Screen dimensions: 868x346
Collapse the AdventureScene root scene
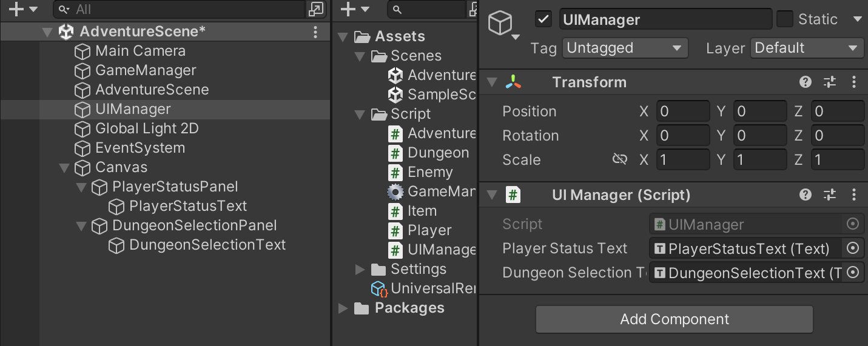pyautogui.click(x=47, y=32)
